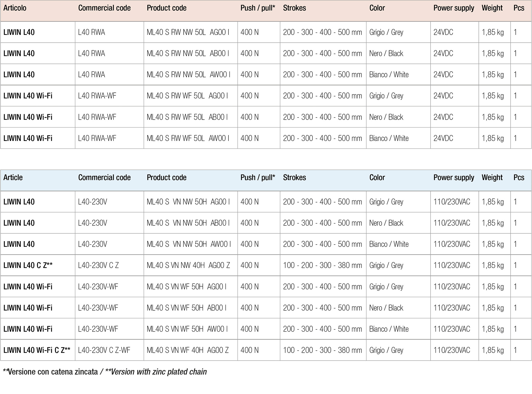Screen dimensions: 532x394
Task: Click product code ML40 S RW NW 50L AB00 I
Action: tap(188, 53)
